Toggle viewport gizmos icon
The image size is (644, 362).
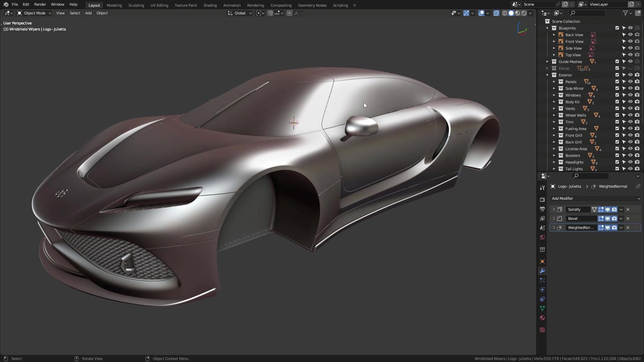coord(466,13)
